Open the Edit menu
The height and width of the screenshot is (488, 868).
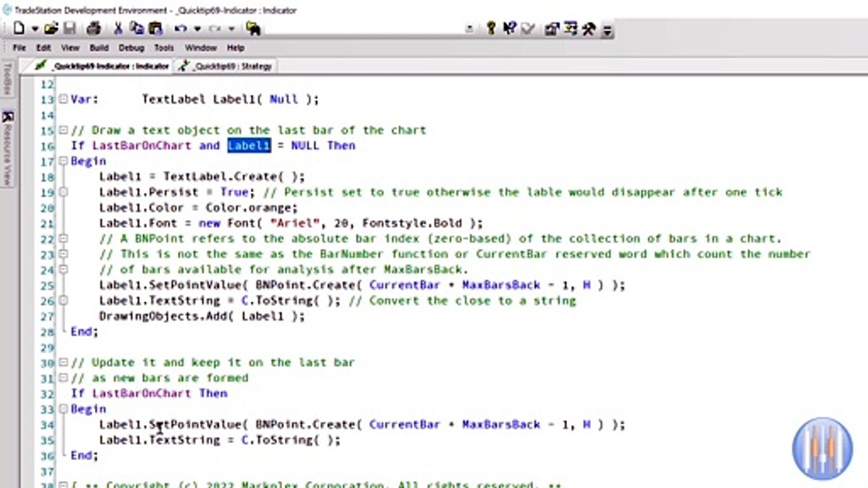43,48
